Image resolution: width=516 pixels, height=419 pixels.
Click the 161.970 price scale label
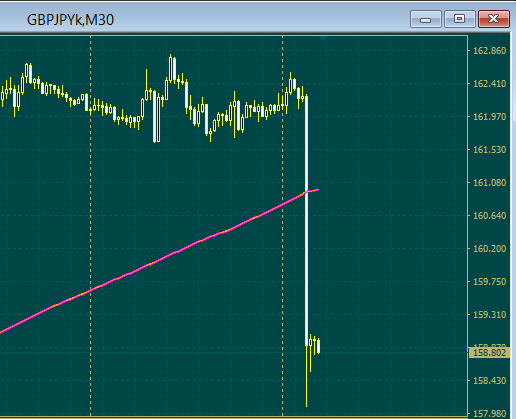pyautogui.click(x=489, y=117)
